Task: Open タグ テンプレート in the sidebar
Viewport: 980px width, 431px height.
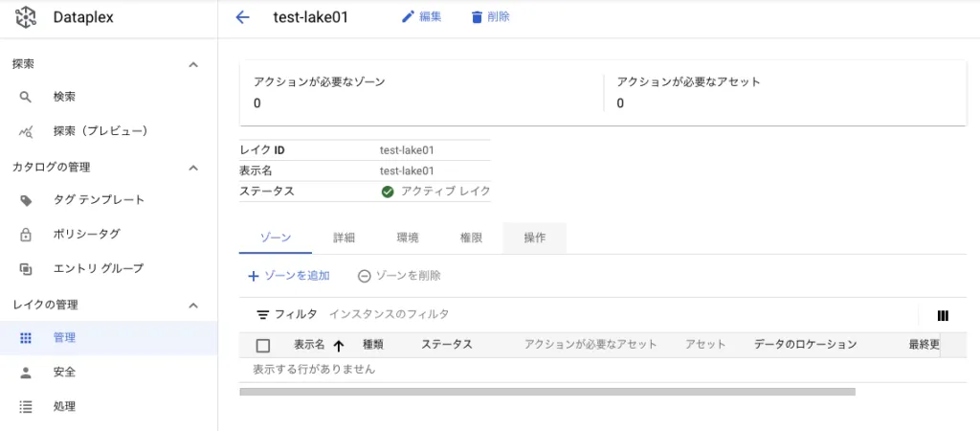Action: [x=109, y=200]
